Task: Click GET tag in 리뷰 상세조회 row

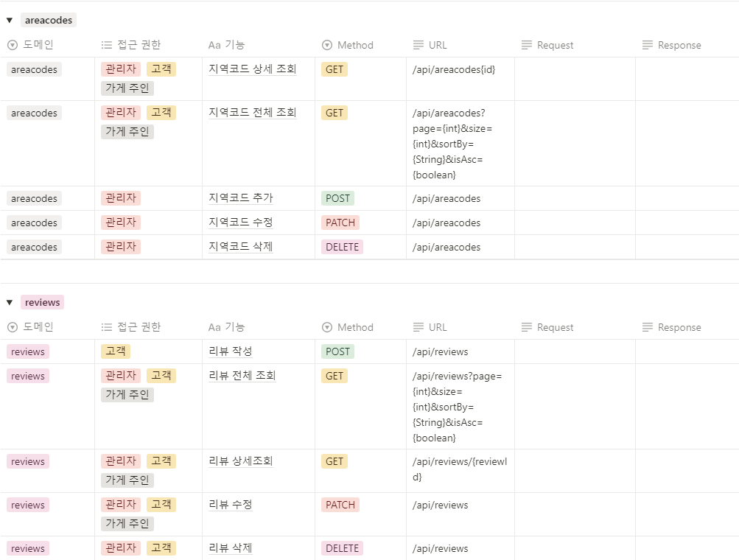Action: coord(335,461)
